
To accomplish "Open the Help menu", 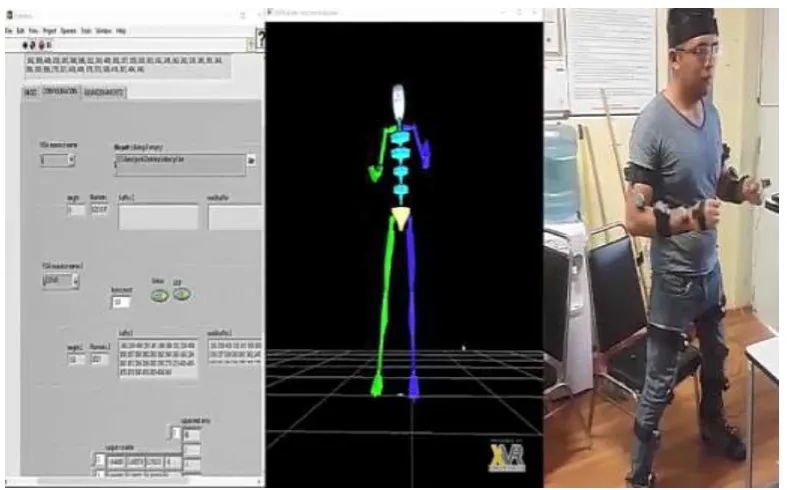I will (121, 31).
